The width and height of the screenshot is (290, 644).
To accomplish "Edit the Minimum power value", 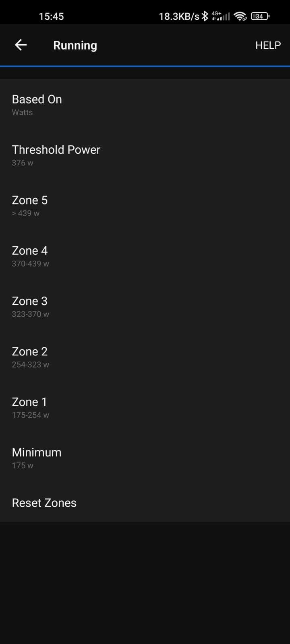I will tap(145, 458).
